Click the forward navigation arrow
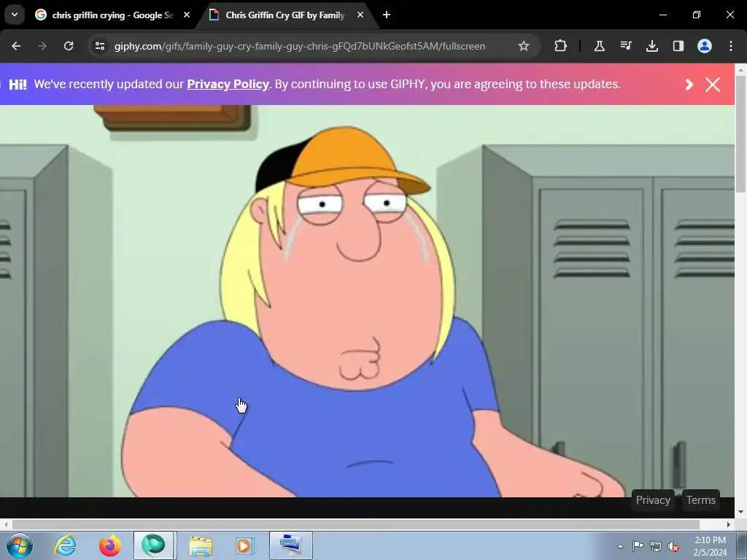This screenshot has height=560, width=747. [42, 46]
